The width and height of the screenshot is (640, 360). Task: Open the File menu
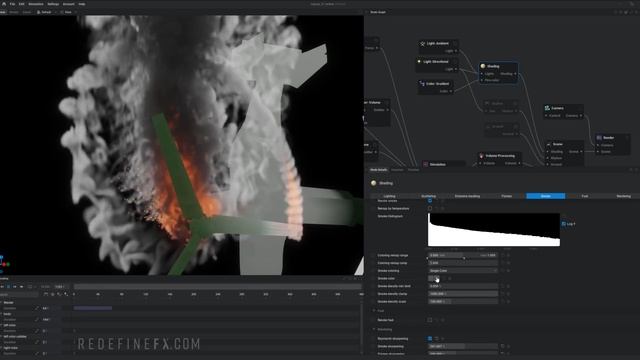(x=12, y=4)
